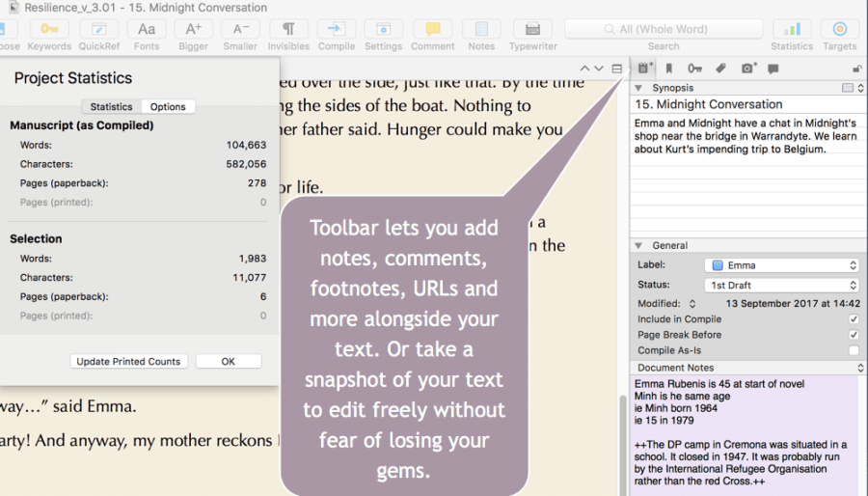This screenshot has width=868, height=496.
Task: Show Invisibles in the editor
Action: (288, 35)
